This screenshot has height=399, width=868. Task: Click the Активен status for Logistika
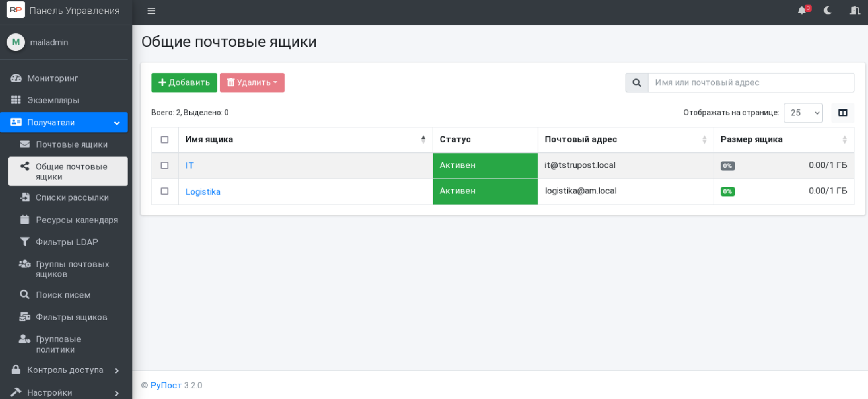click(485, 191)
